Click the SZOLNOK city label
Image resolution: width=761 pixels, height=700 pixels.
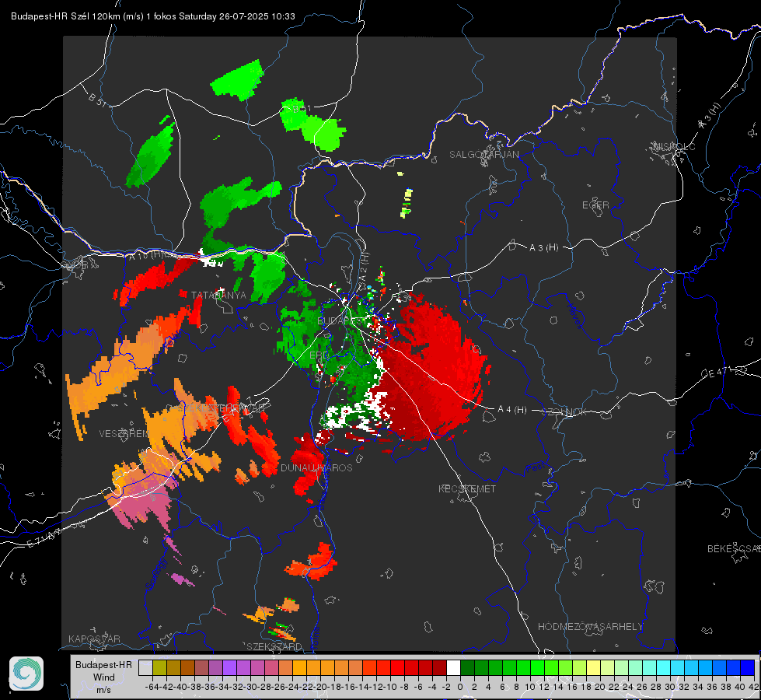[565, 412]
